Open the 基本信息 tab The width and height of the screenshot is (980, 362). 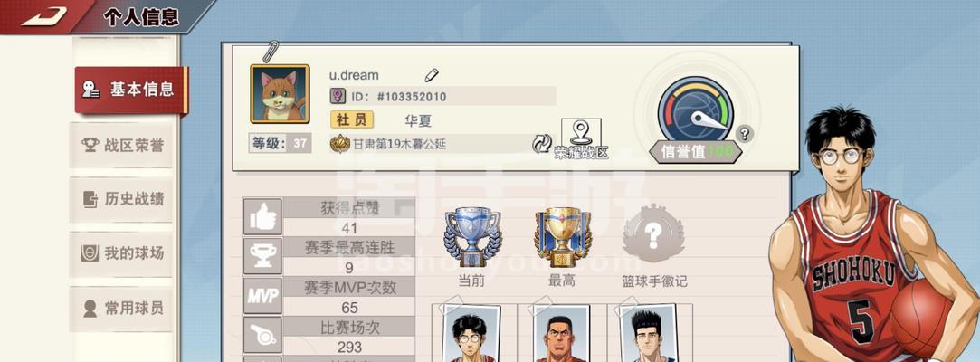(x=131, y=90)
